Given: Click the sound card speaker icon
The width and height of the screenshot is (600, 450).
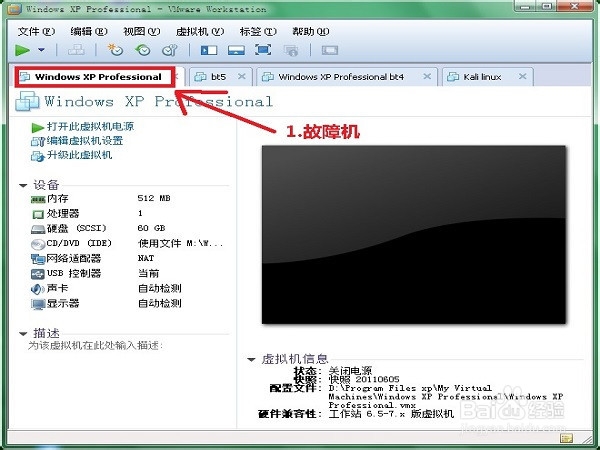Looking at the screenshot, I should coord(38,289).
